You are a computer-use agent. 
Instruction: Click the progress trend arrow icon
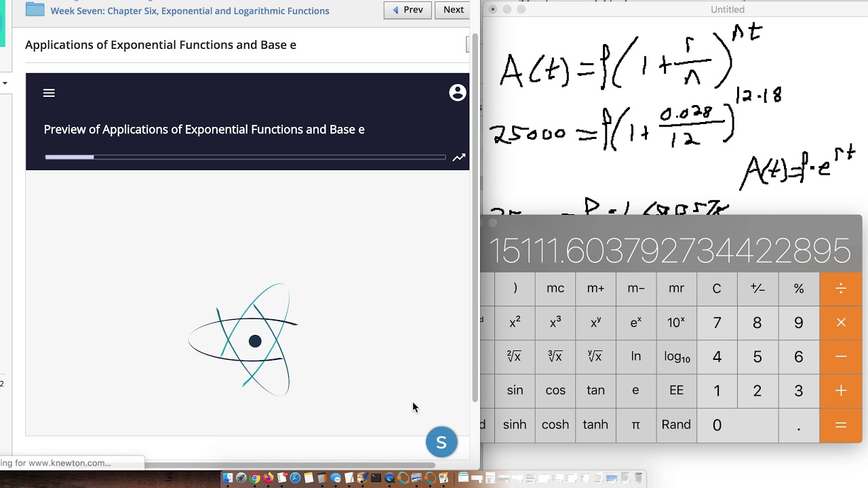pos(459,157)
